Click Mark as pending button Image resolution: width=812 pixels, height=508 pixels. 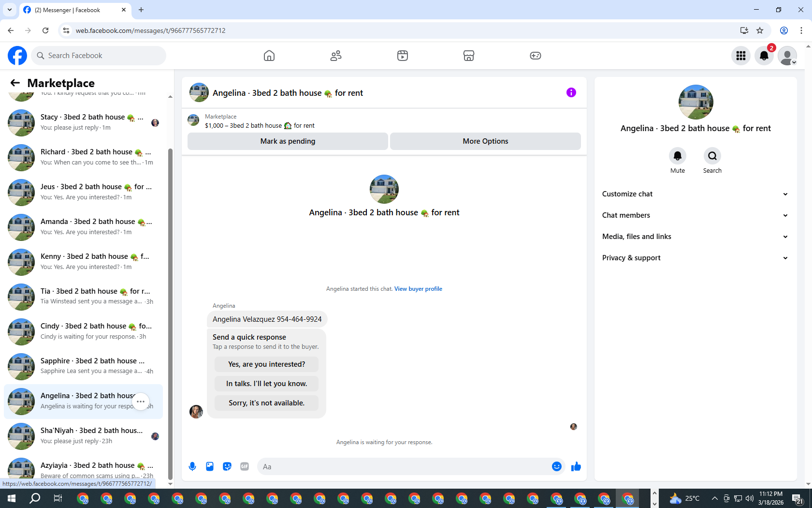coord(288,141)
